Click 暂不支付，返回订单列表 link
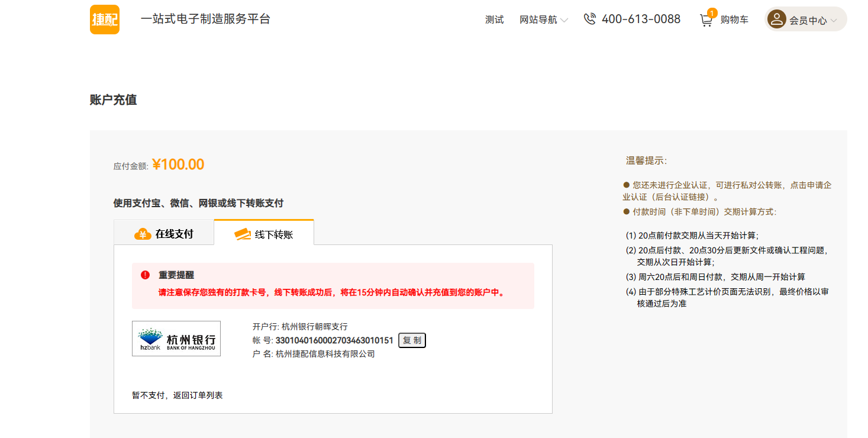 [x=178, y=395]
